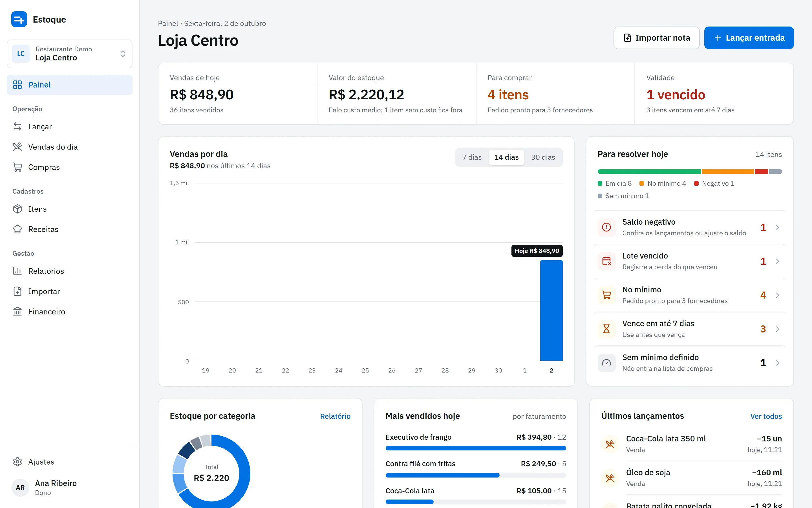The width and height of the screenshot is (812, 508).
Task: Open the Loja Centro store switcher dropdown
Action: coord(69,54)
